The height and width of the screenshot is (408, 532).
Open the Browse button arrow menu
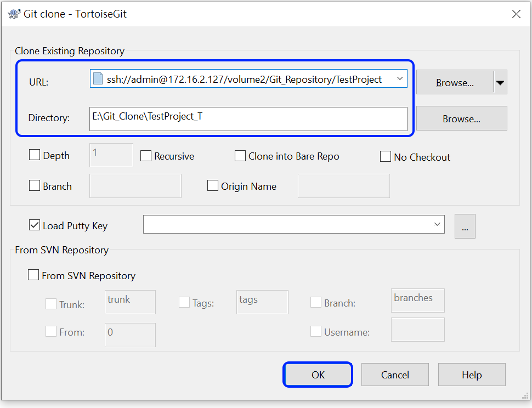click(500, 82)
